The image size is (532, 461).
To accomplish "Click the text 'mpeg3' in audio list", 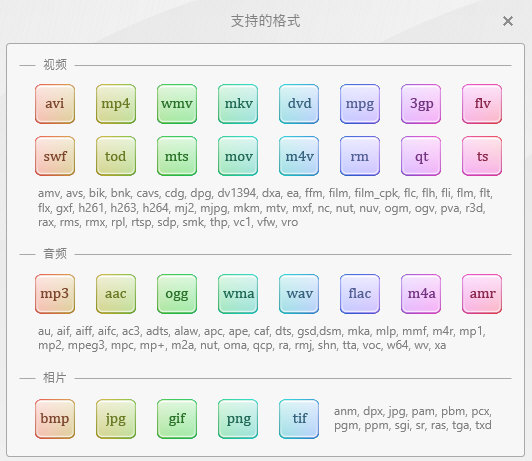I will (x=86, y=345).
